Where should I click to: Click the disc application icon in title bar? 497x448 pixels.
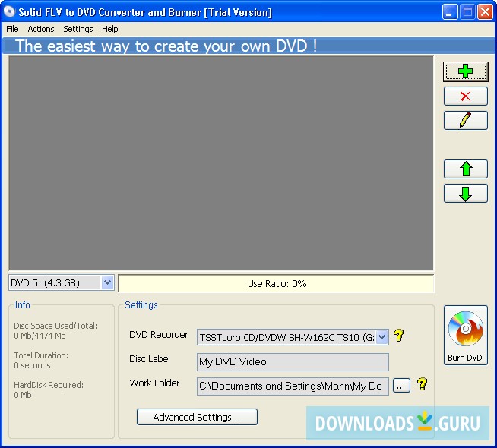point(9,11)
